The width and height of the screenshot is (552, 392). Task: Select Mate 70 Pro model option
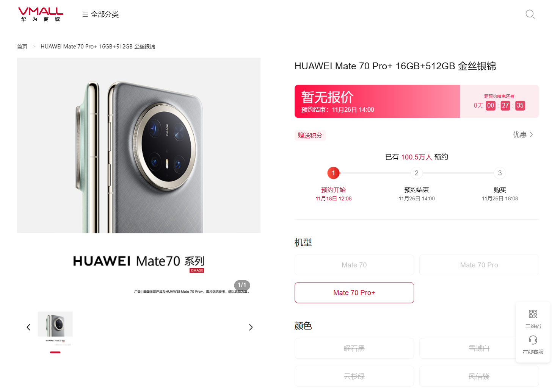(479, 265)
